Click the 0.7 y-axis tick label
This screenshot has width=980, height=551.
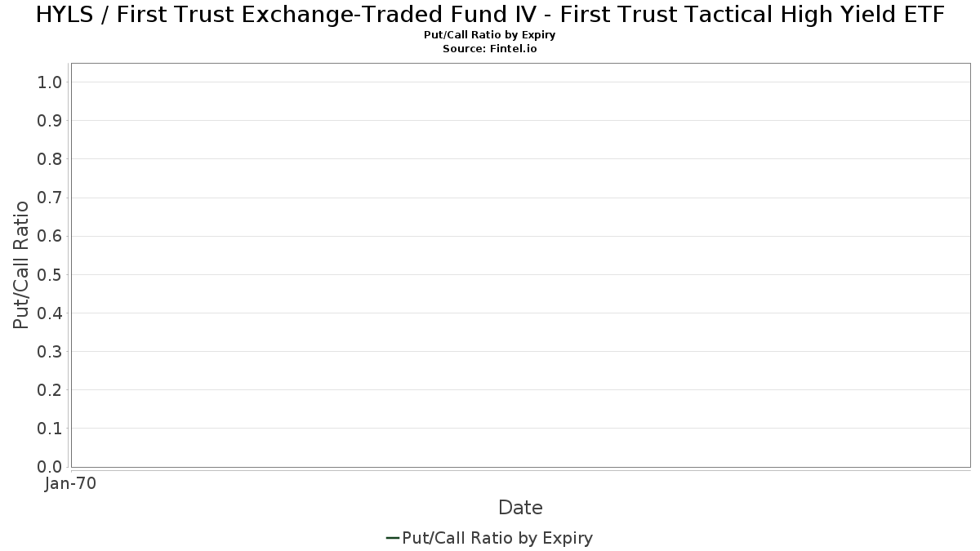[50, 198]
